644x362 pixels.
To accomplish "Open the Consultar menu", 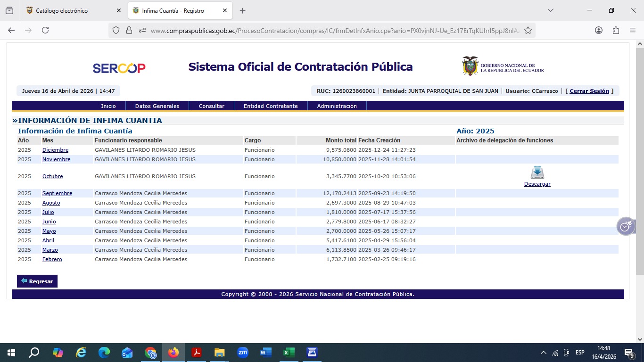I will [211, 106].
